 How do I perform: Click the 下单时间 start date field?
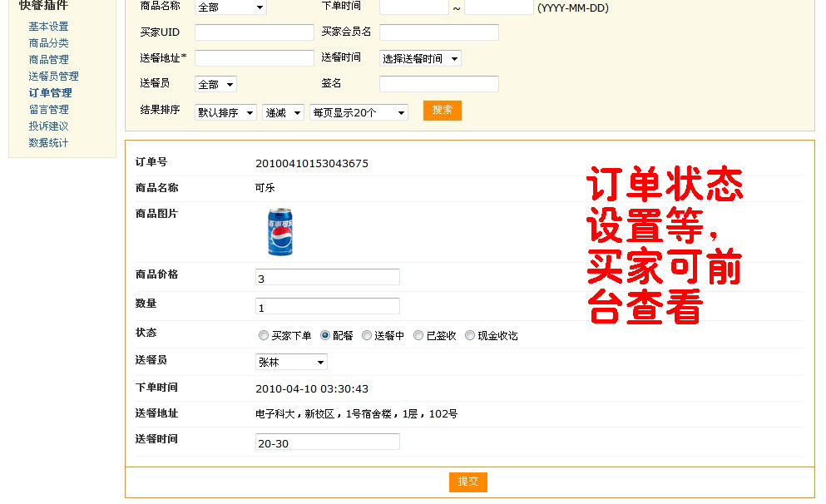(414, 7)
